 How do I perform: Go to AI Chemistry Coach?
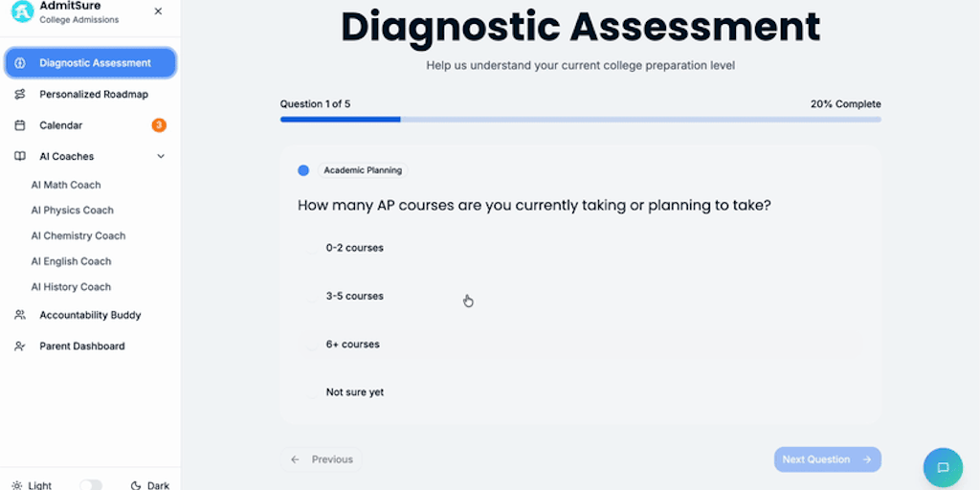coord(78,235)
